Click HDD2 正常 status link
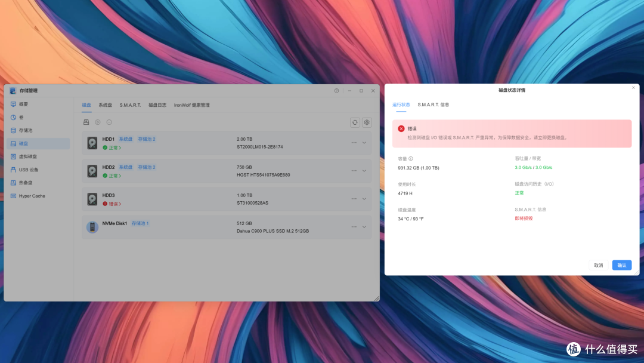Image resolution: width=644 pixels, height=363 pixels. click(x=112, y=176)
